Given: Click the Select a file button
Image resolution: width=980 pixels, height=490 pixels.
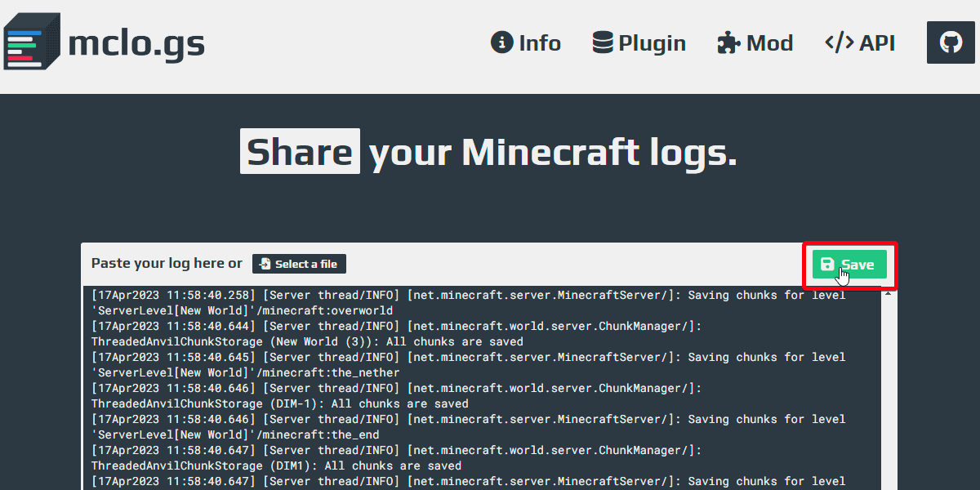Looking at the screenshot, I should tap(299, 264).
